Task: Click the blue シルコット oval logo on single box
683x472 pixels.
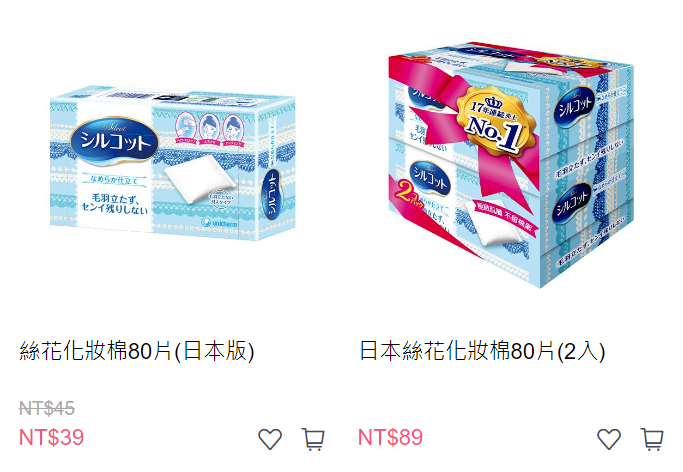Action: [113, 142]
